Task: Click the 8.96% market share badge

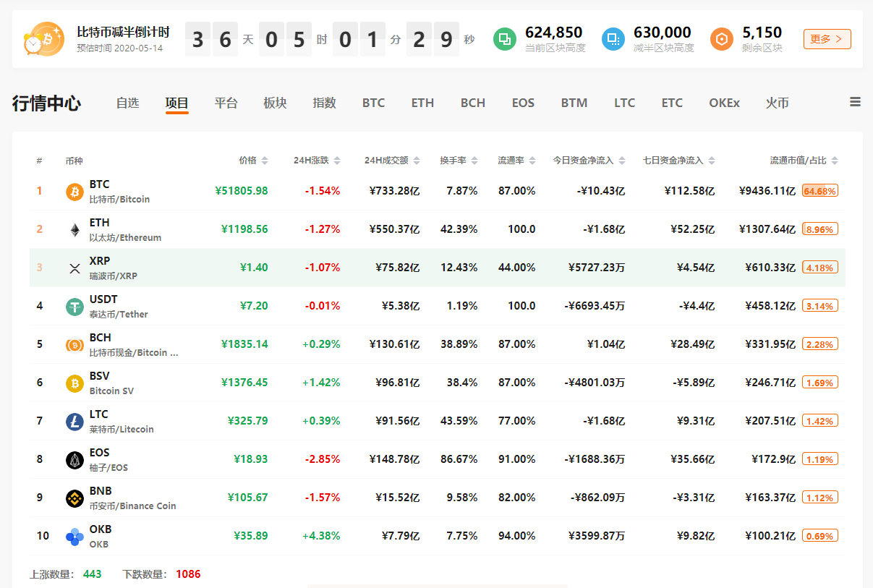Action: (x=820, y=229)
